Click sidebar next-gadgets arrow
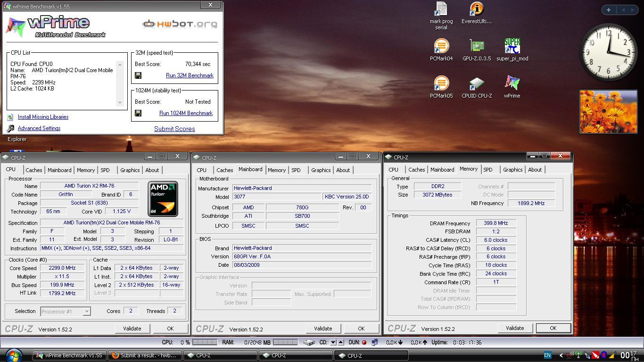The height and width of the screenshot is (362, 644). coord(633,9)
